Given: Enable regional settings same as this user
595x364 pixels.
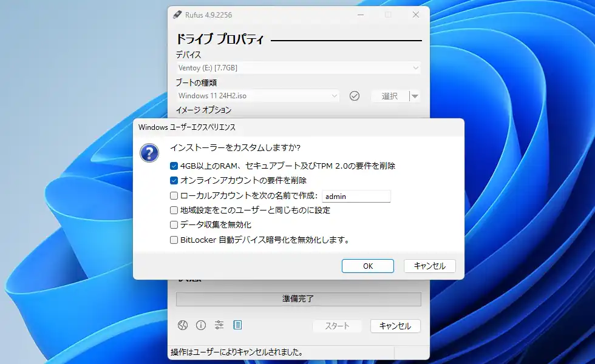Looking at the screenshot, I should 174,210.
